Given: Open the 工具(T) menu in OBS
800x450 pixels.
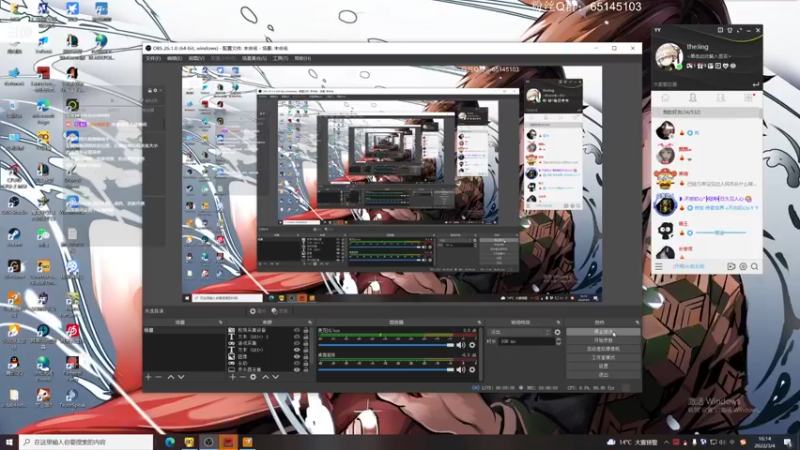Looking at the screenshot, I should 280,59.
